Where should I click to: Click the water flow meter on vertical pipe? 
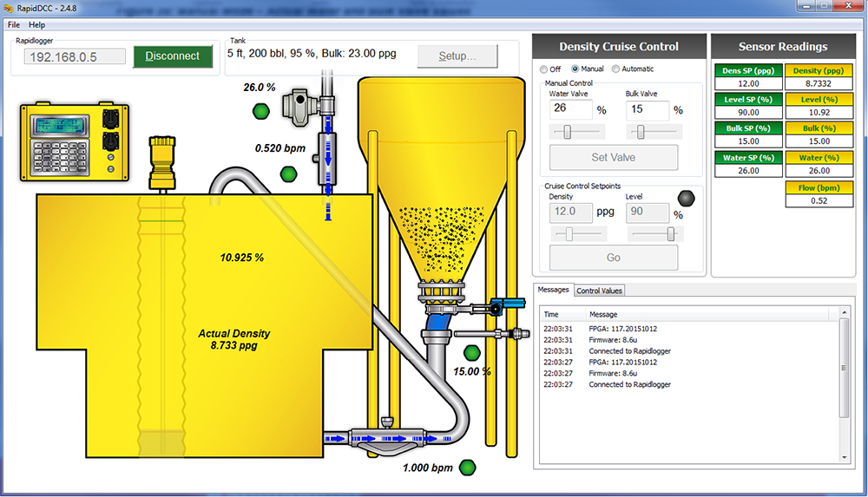click(327, 160)
